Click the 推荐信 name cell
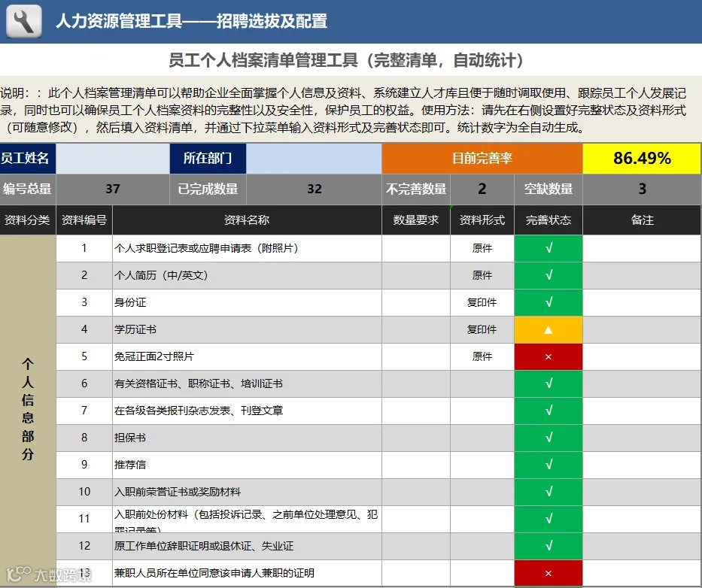Screen dimensions: 702x588 (247, 465)
